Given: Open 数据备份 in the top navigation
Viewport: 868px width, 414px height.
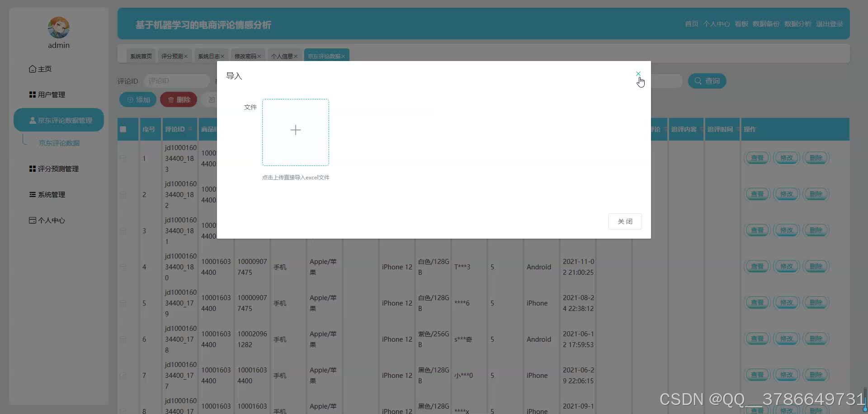Looking at the screenshot, I should pyautogui.click(x=766, y=24).
